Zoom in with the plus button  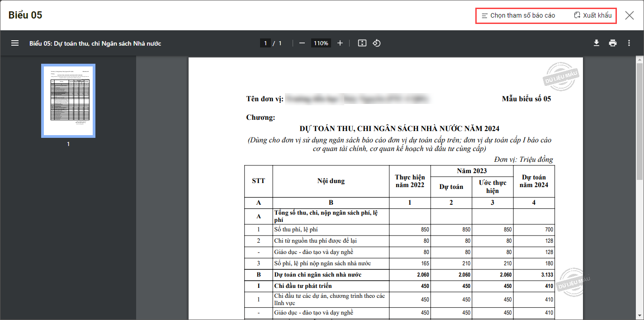point(340,43)
